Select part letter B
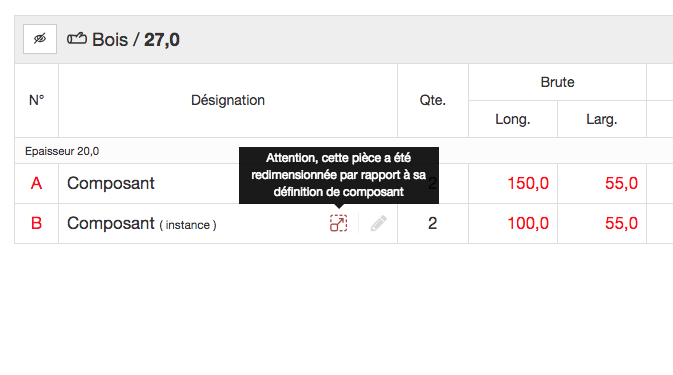Viewport: 673px width, 375px height. click(36, 224)
